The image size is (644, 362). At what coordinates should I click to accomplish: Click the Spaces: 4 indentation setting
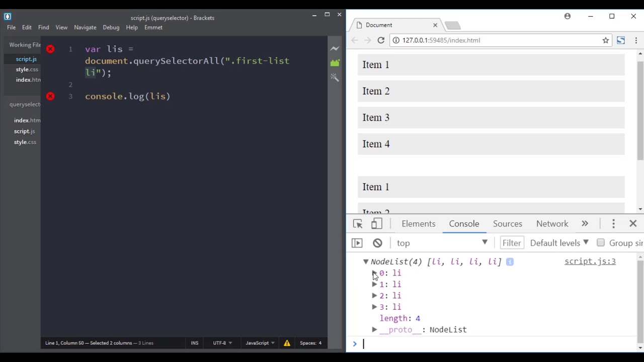pyautogui.click(x=310, y=343)
